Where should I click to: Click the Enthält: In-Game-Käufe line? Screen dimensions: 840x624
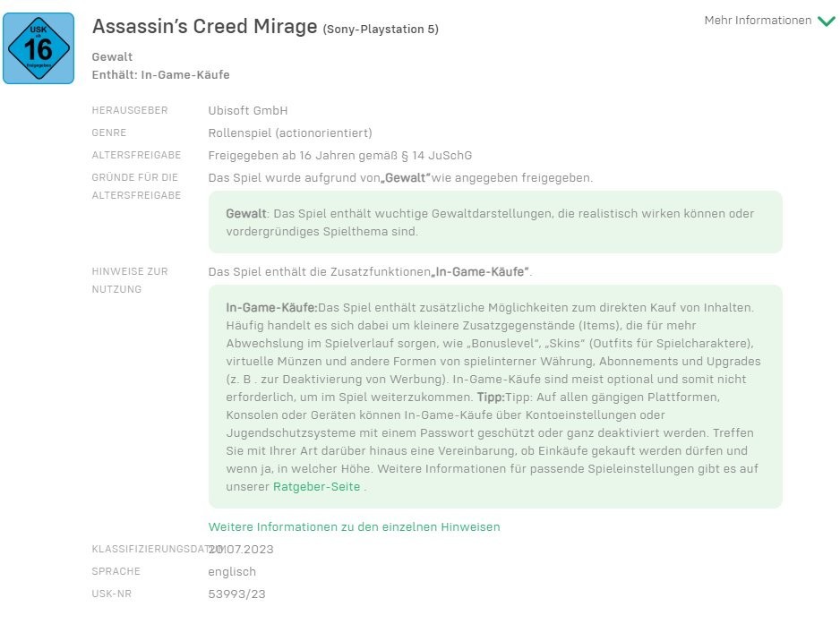pos(160,75)
